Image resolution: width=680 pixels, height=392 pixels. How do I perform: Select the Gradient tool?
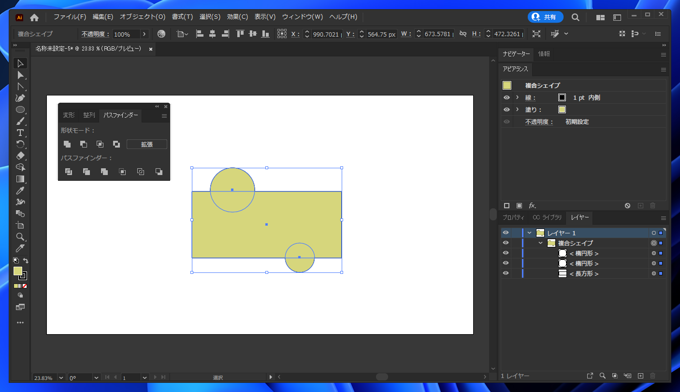20,179
